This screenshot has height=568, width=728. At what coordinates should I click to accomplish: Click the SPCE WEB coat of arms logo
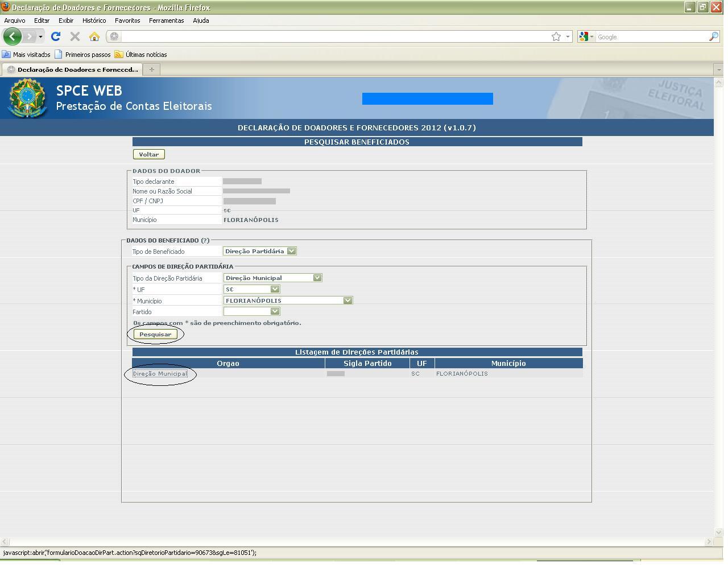(27, 98)
